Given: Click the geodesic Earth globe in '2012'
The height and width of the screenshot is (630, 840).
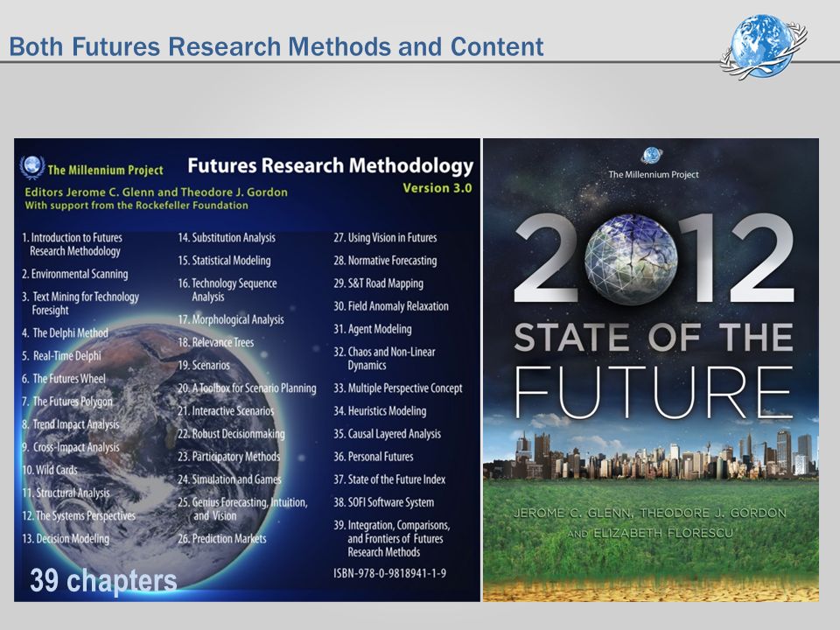Looking at the screenshot, I should click(x=631, y=259).
